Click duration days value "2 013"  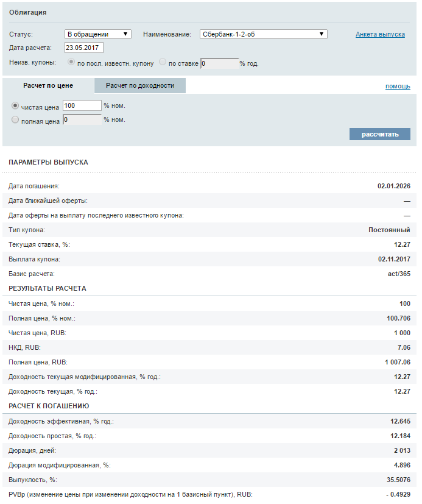[x=402, y=450]
